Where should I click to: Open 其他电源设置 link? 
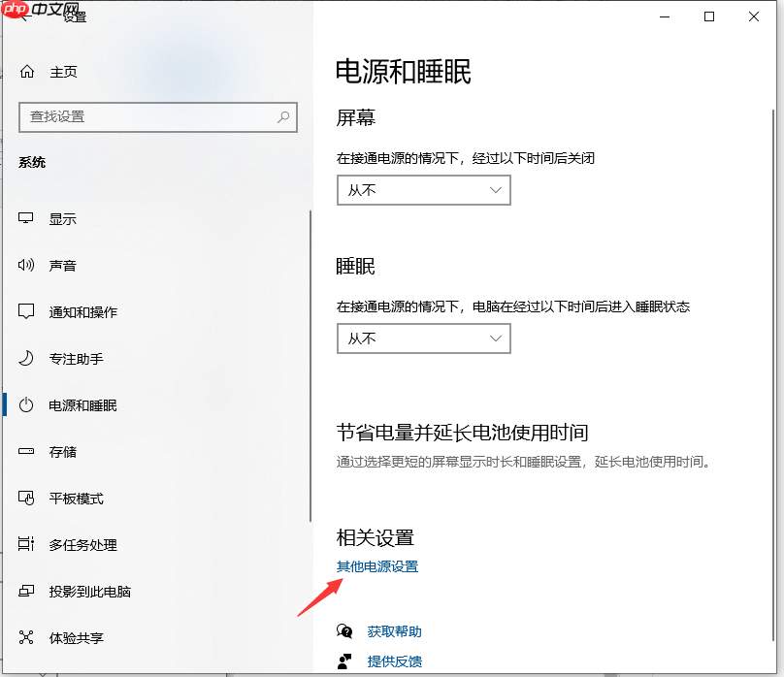[377, 566]
